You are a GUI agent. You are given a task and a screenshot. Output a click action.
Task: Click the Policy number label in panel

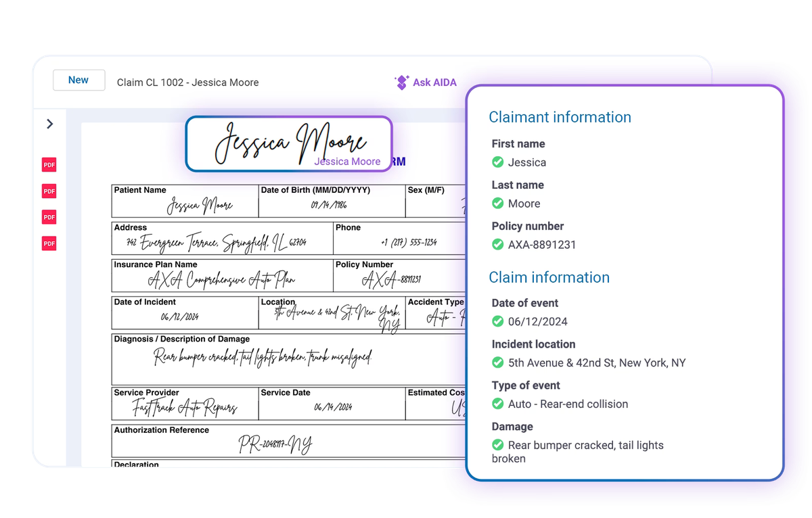[528, 226]
